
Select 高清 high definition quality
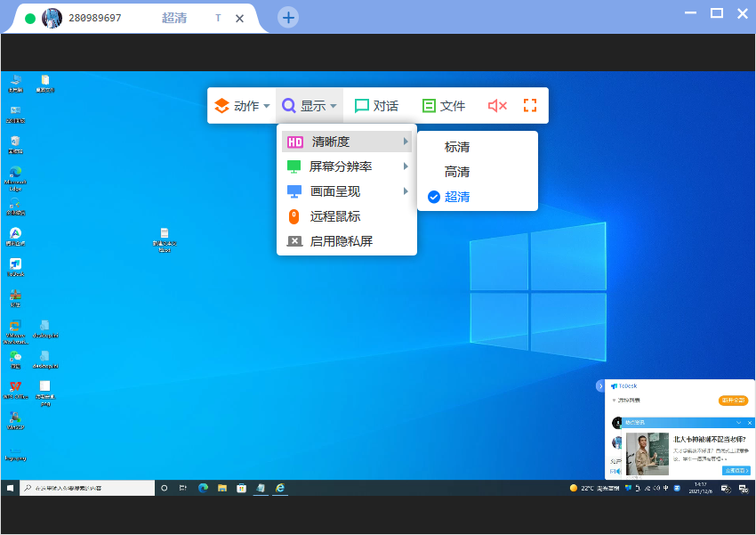pyautogui.click(x=456, y=172)
